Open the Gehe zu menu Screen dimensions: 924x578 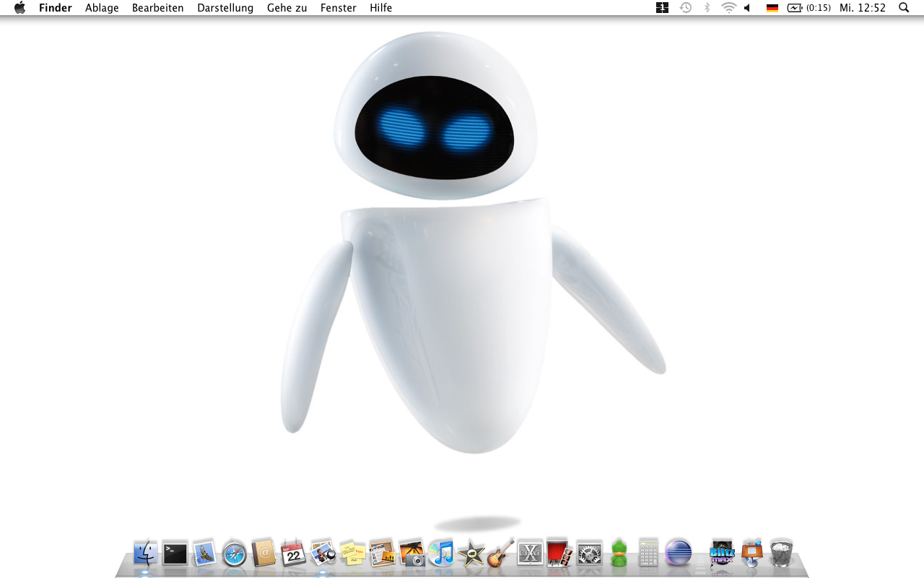(287, 8)
